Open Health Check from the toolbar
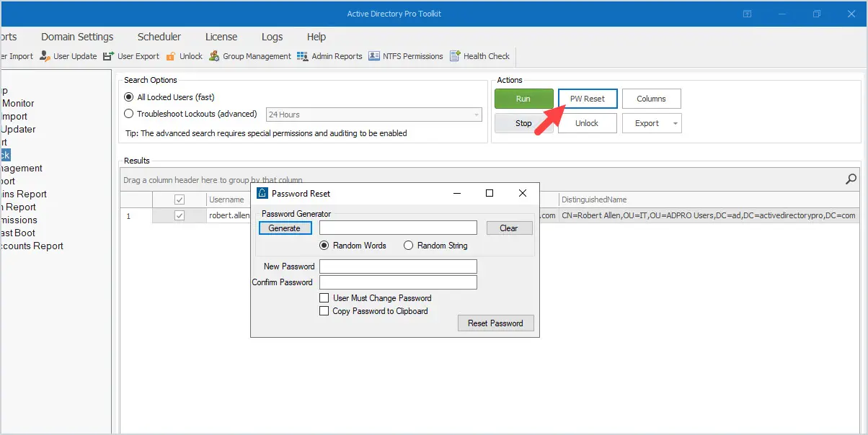This screenshot has height=435, width=868. pos(479,56)
